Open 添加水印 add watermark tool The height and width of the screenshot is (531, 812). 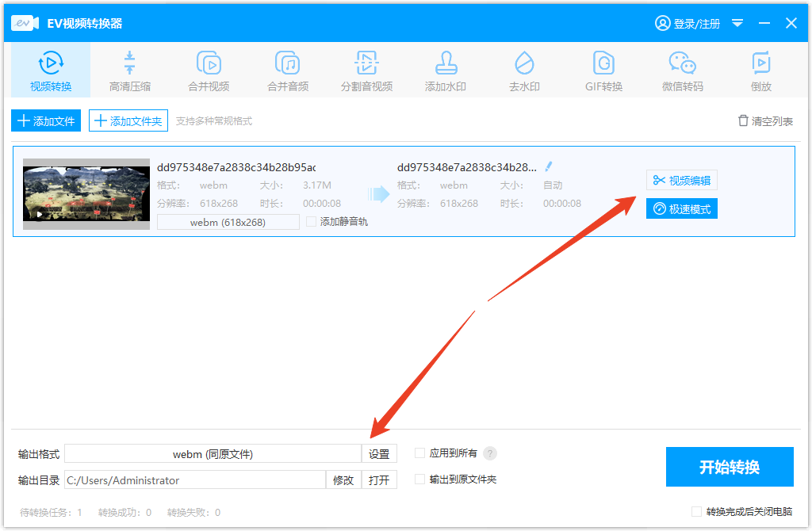coord(446,71)
